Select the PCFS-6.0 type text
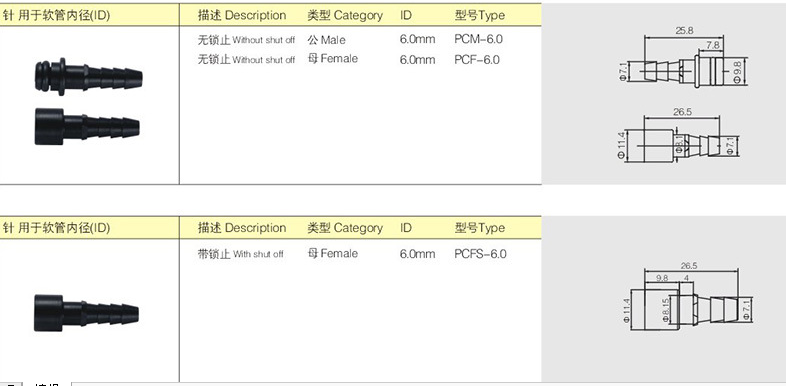The image size is (786, 386). (x=480, y=254)
